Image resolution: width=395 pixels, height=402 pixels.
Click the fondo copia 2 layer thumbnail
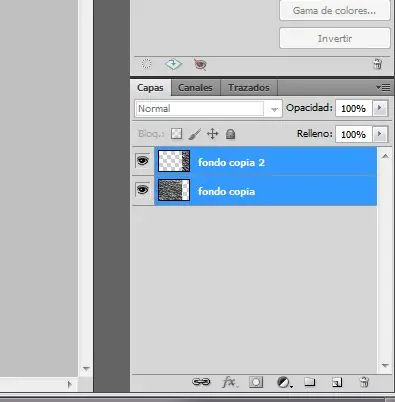coord(174,161)
